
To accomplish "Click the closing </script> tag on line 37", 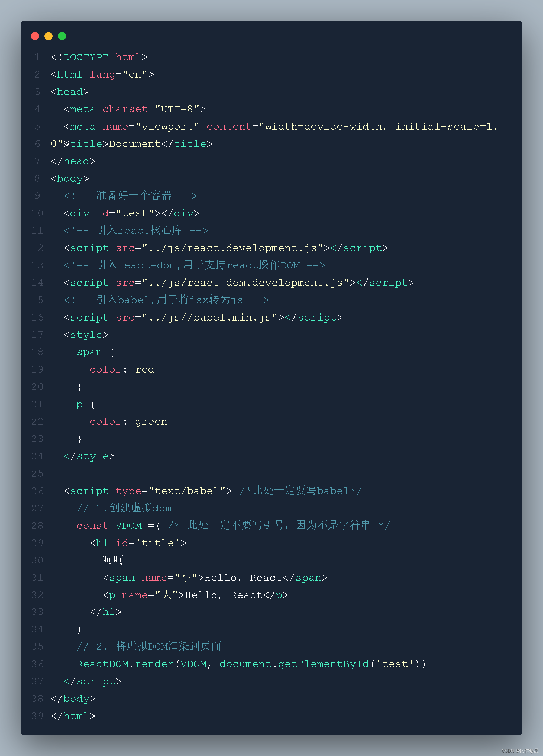I will pyautogui.click(x=93, y=681).
